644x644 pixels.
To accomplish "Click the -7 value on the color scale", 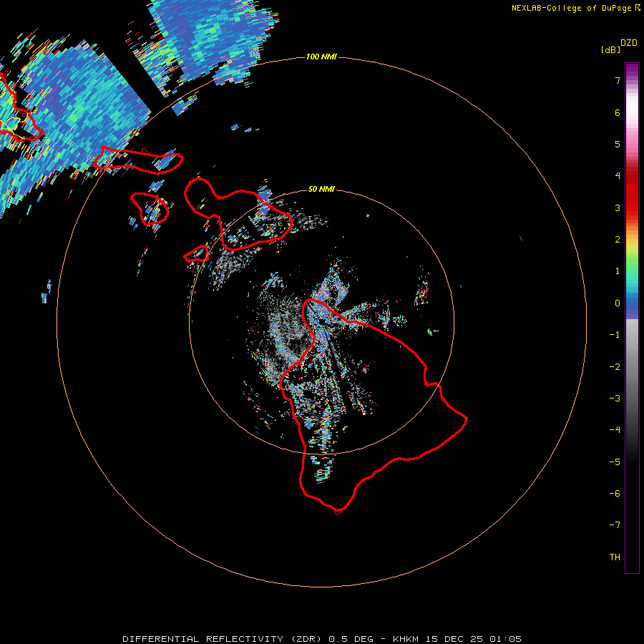I will point(615,525).
